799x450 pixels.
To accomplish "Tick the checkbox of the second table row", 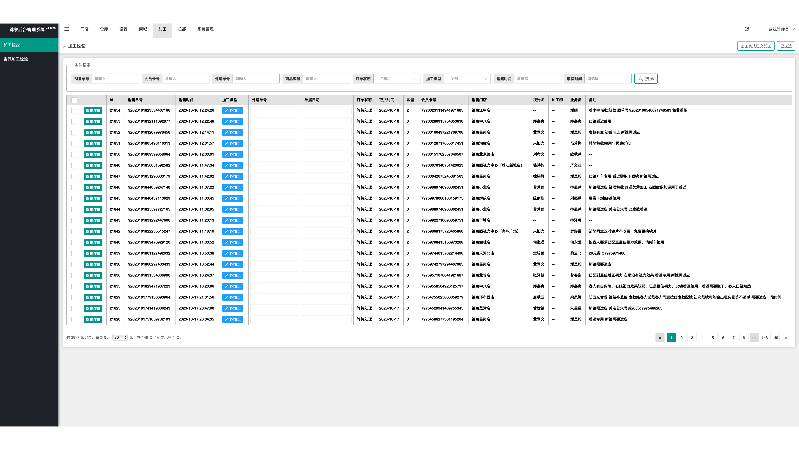I will pyautogui.click(x=74, y=121).
